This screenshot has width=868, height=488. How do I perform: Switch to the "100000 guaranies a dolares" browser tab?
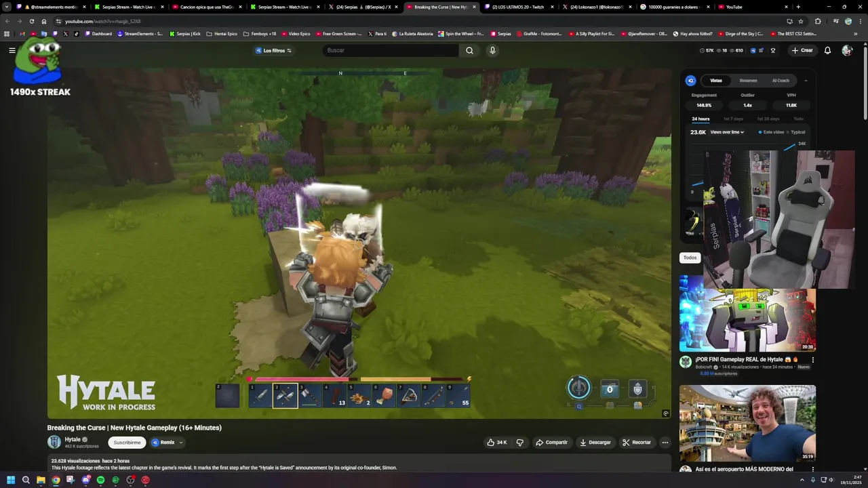coord(675,7)
